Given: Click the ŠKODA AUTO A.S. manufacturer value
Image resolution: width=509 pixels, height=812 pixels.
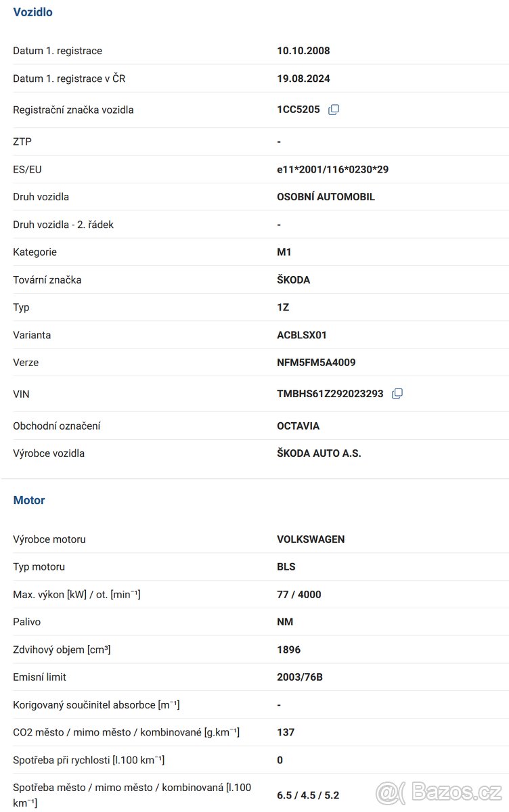Looking at the screenshot, I should click(319, 453).
